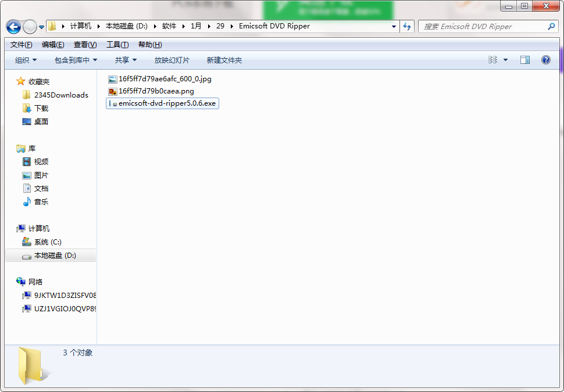Click the 下载 folder icon
Image resolution: width=564 pixels, height=392 pixels.
(27, 108)
